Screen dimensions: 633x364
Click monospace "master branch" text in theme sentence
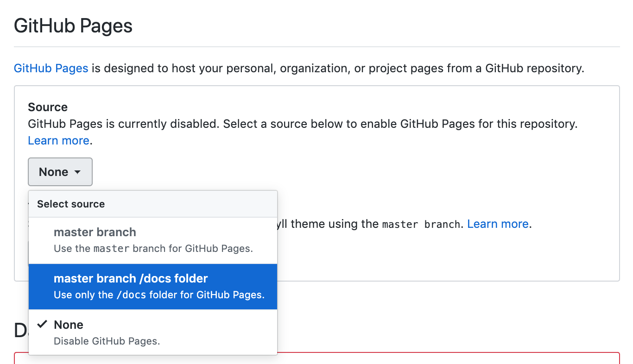point(421,225)
